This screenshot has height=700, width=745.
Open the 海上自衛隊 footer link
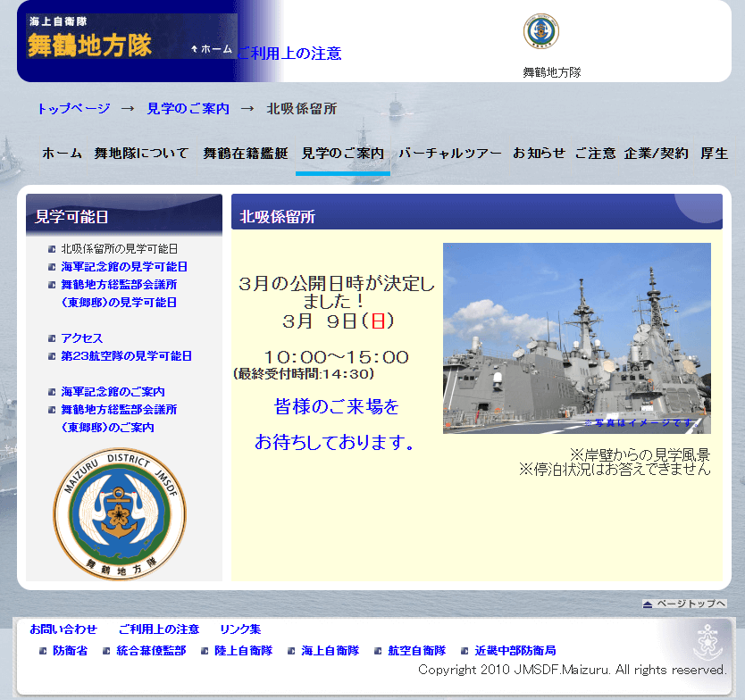tap(330, 651)
